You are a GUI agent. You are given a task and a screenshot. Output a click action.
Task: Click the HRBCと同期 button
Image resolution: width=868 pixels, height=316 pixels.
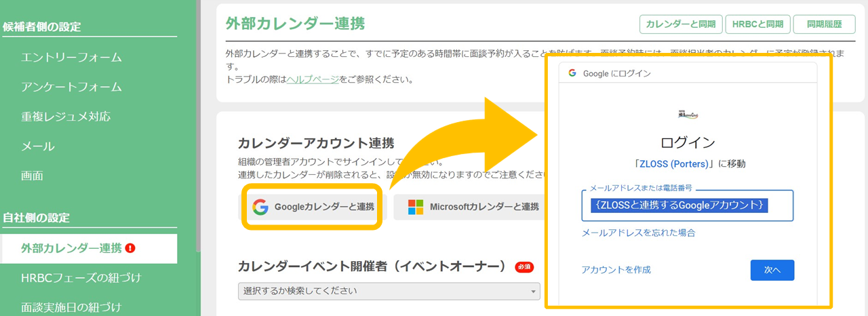pyautogui.click(x=757, y=24)
